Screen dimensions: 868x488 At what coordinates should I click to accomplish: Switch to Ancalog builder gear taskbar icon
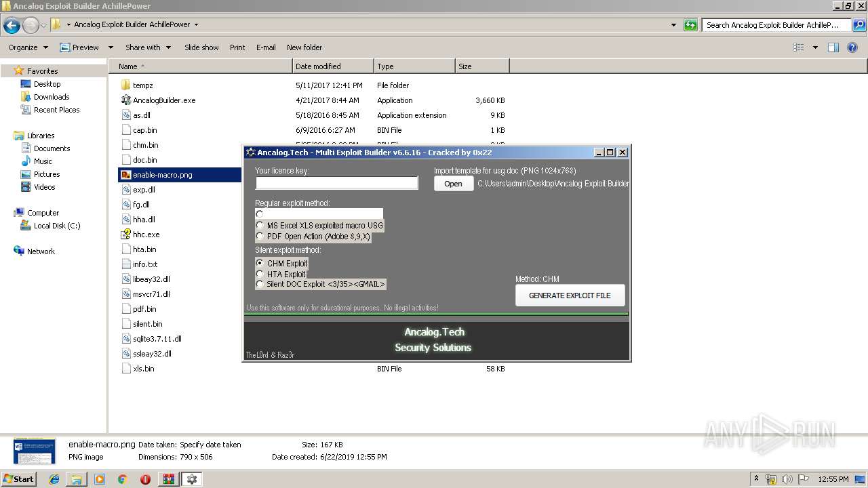[192, 479]
